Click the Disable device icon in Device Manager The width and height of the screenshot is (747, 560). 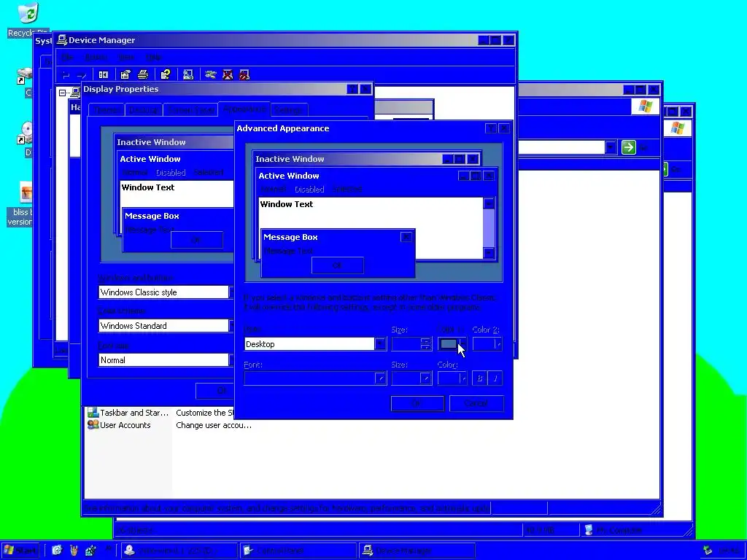pyautogui.click(x=244, y=75)
